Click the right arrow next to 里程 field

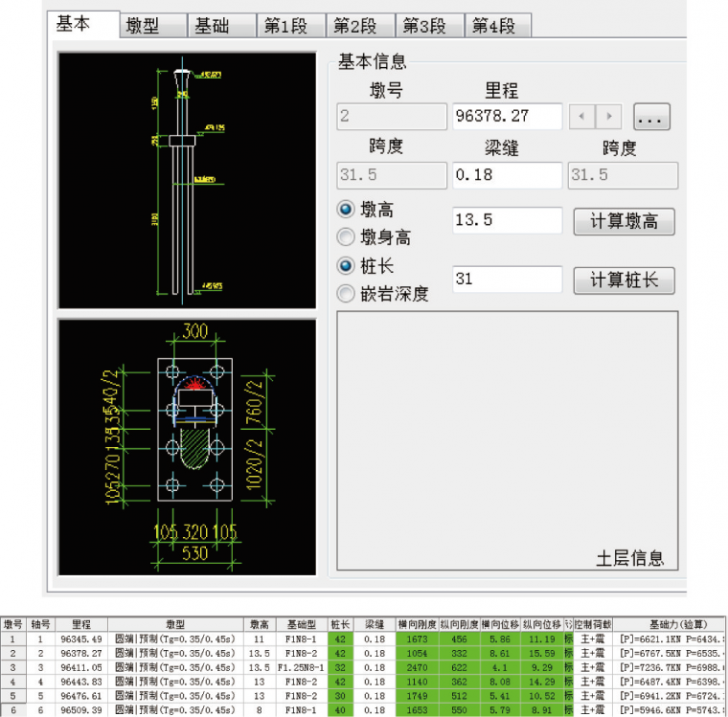pyautogui.click(x=608, y=117)
